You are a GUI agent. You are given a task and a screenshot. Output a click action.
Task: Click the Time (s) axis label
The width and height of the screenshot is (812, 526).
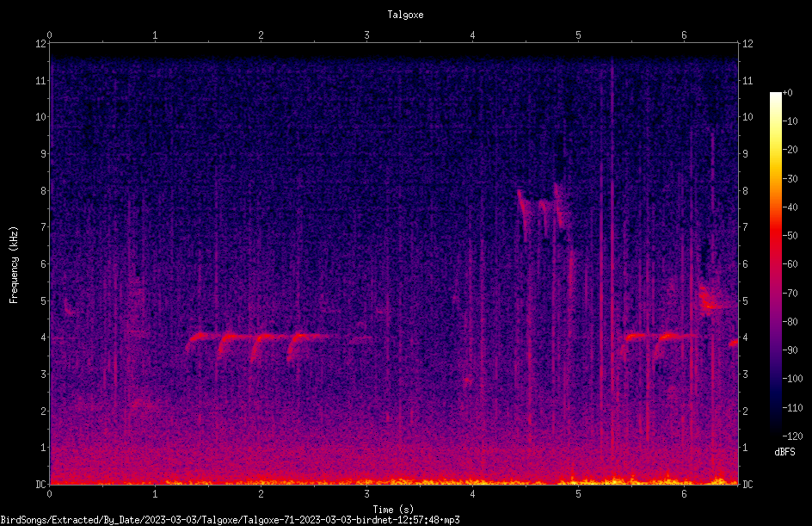coord(393,510)
